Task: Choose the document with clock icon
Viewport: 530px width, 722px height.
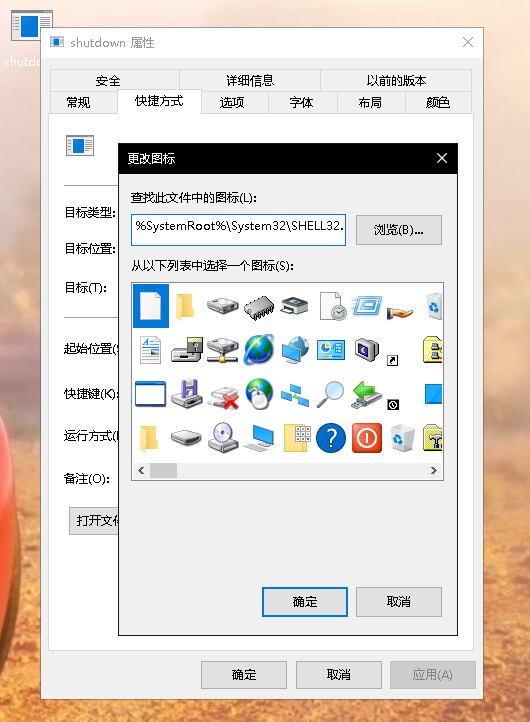Action: (x=332, y=306)
